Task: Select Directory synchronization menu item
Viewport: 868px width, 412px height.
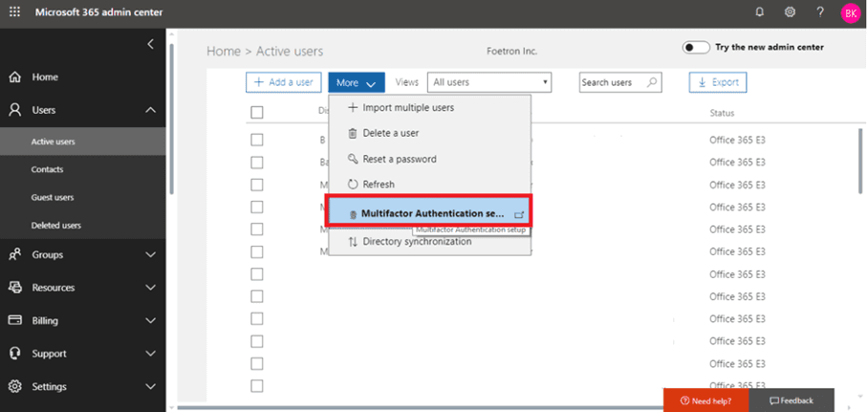Action: pos(429,242)
